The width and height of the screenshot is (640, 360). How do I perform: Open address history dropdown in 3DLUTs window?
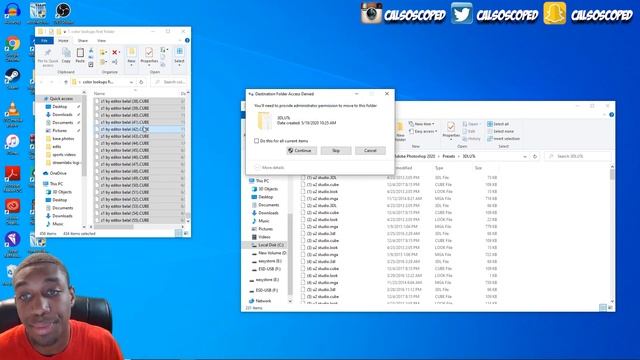click(525, 156)
